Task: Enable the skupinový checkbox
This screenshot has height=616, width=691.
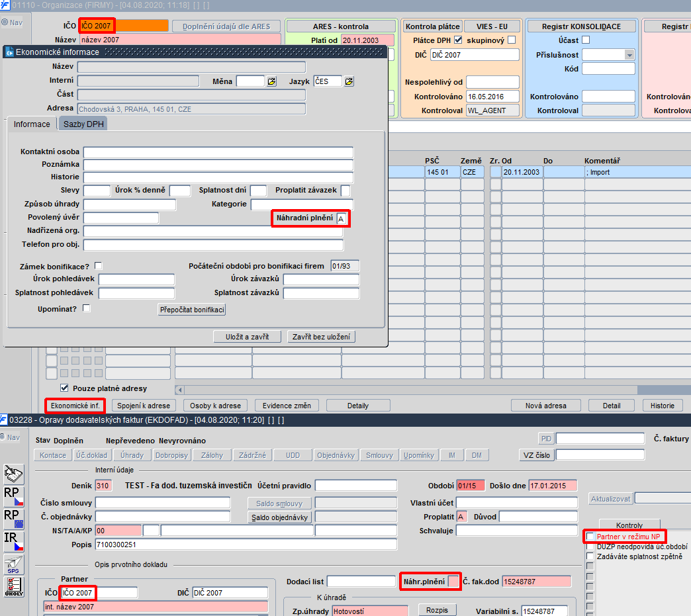Action: [x=512, y=40]
